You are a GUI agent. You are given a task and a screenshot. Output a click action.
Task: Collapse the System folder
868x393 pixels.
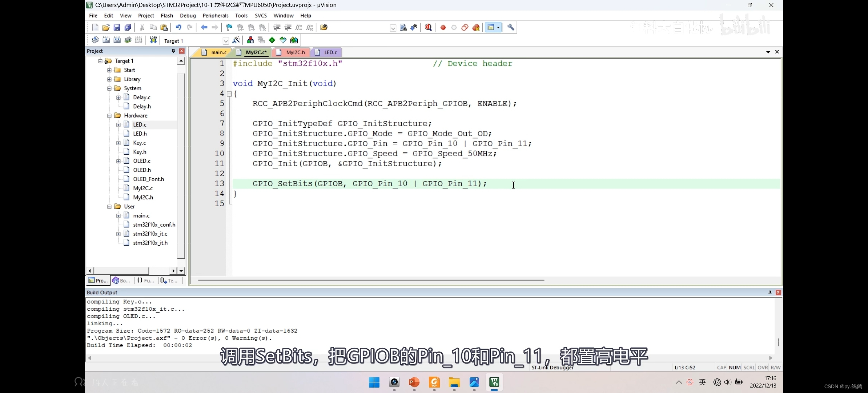click(x=109, y=88)
